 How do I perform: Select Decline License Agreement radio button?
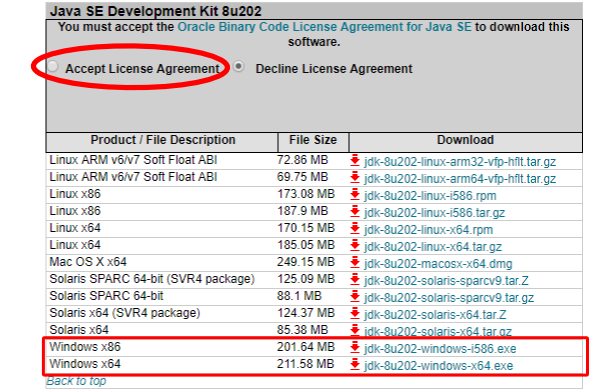239,66
